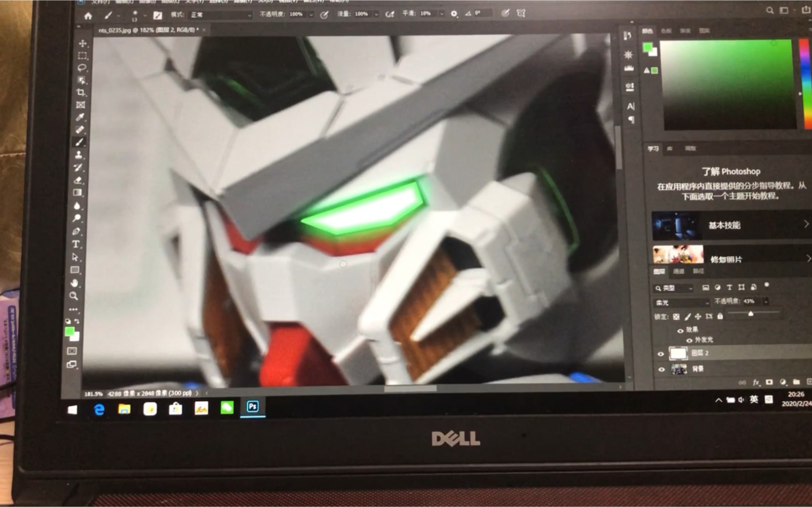Select the Clone Stamp tool
The height and width of the screenshot is (507, 812).
coord(79,155)
